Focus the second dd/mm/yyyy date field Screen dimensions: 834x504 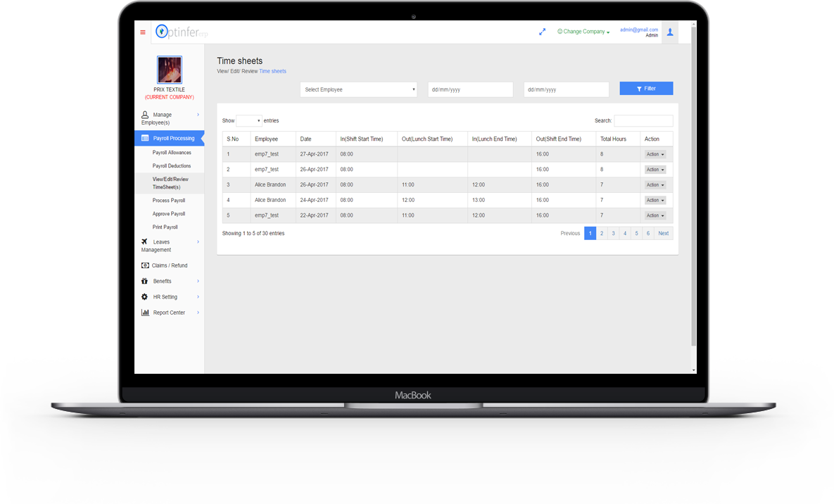566,89
